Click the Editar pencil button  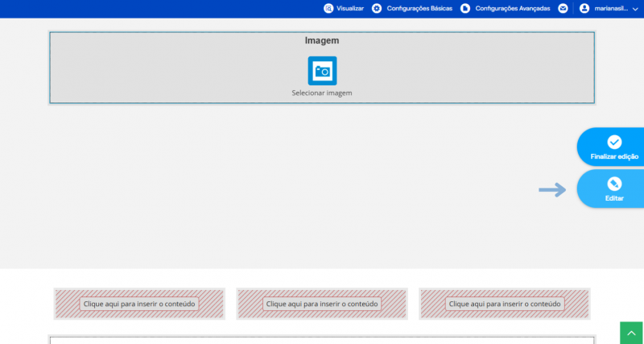click(x=612, y=189)
